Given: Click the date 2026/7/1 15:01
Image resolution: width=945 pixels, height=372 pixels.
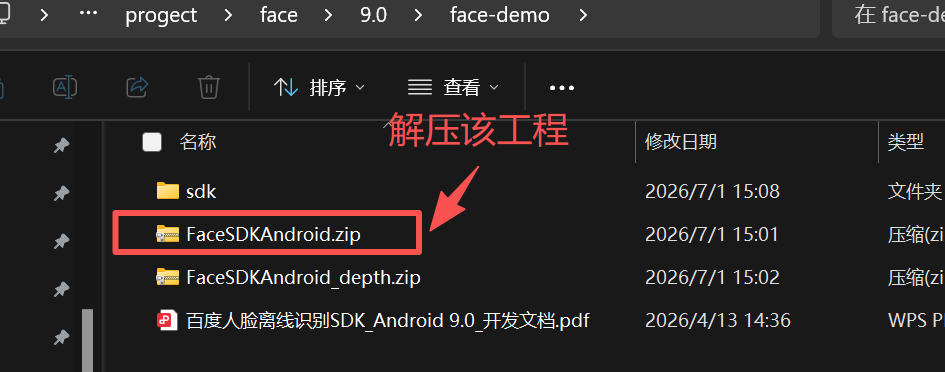Looking at the screenshot, I should [x=712, y=235].
